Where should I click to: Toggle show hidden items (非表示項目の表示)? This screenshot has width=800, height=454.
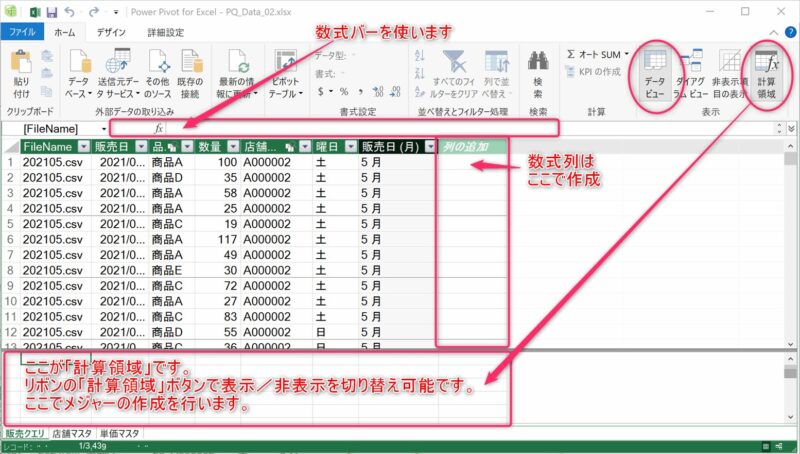click(x=730, y=74)
